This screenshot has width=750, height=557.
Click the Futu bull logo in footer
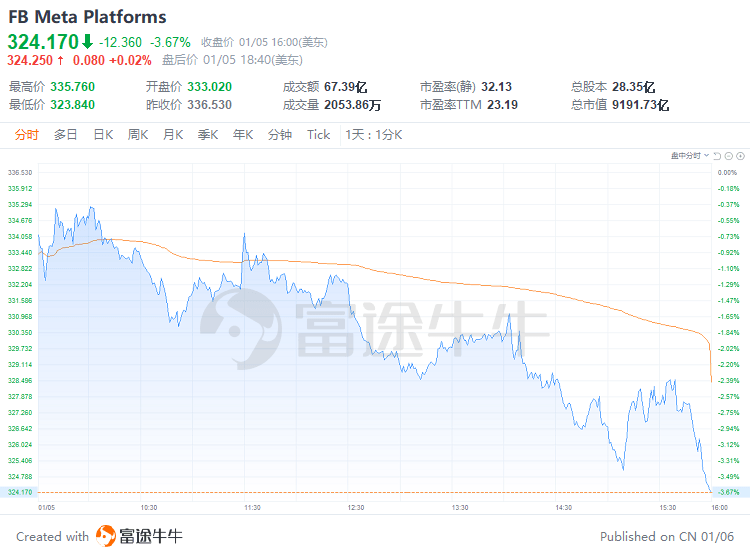(x=105, y=536)
